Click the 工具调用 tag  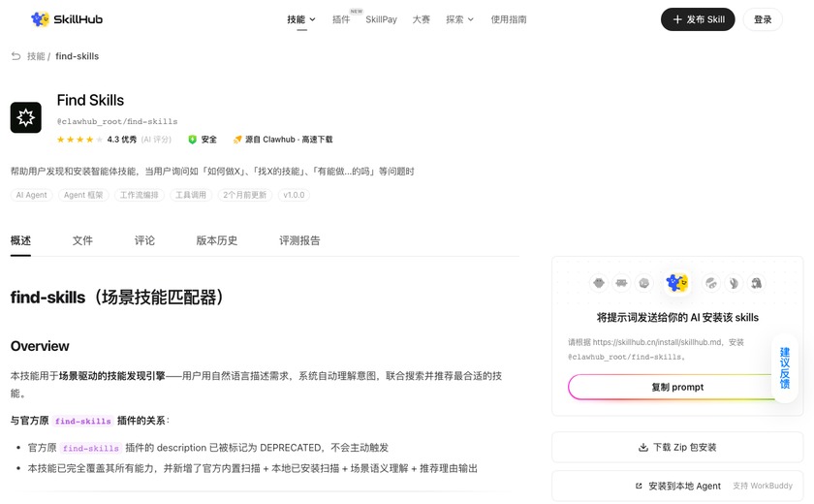(x=191, y=195)
